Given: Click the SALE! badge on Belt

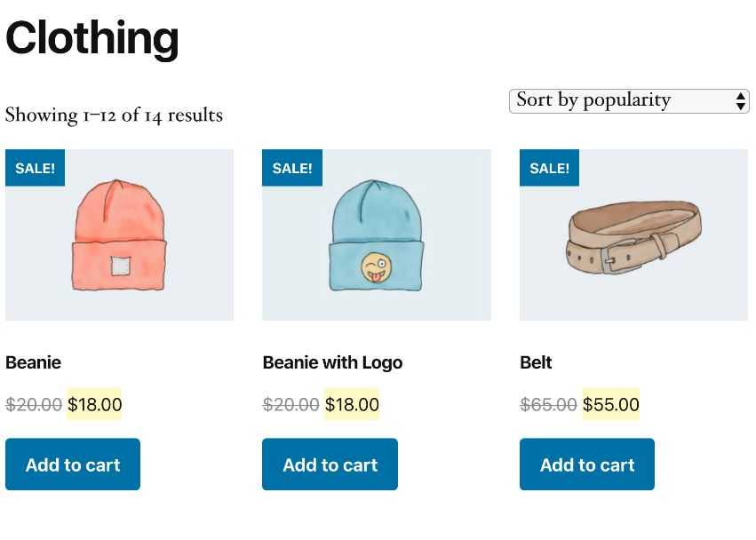Looking at the screenshot, I should [549, 168].
